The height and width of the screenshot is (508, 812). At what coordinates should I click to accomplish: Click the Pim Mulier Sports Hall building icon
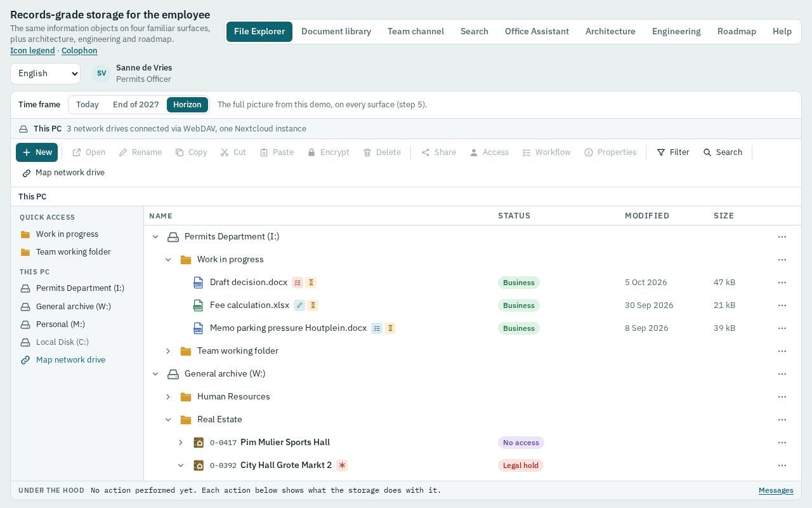point(199,443)
